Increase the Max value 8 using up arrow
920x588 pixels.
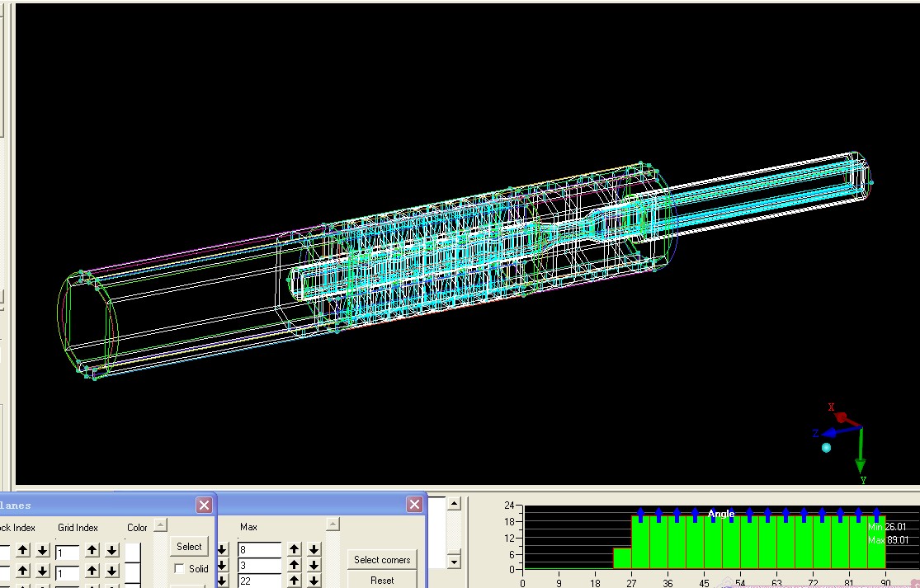pos(294,549)
